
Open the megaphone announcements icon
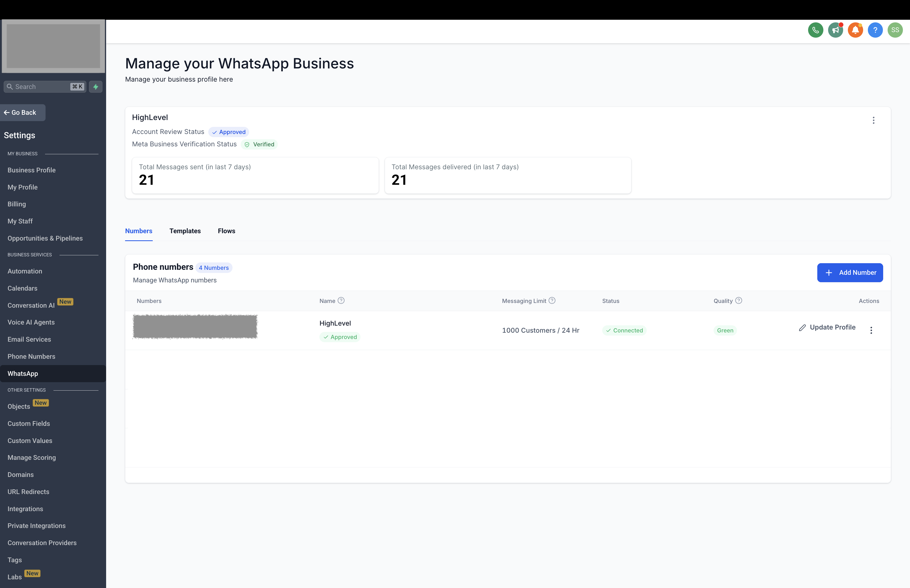coord(835,30)
